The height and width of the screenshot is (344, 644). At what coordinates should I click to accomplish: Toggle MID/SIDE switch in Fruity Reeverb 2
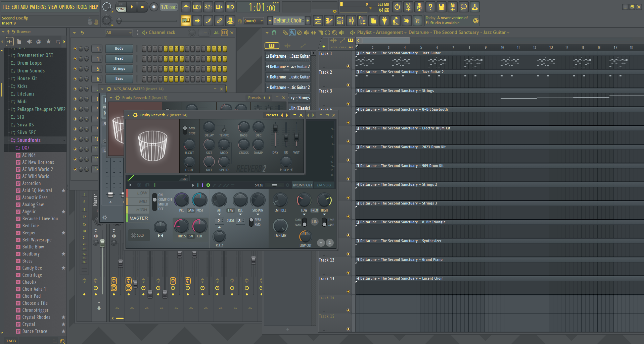(x=185, y=130)
